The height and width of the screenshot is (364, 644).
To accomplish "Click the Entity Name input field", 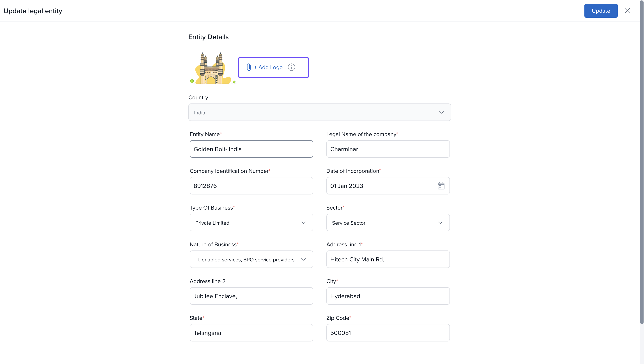I will 251,149.
